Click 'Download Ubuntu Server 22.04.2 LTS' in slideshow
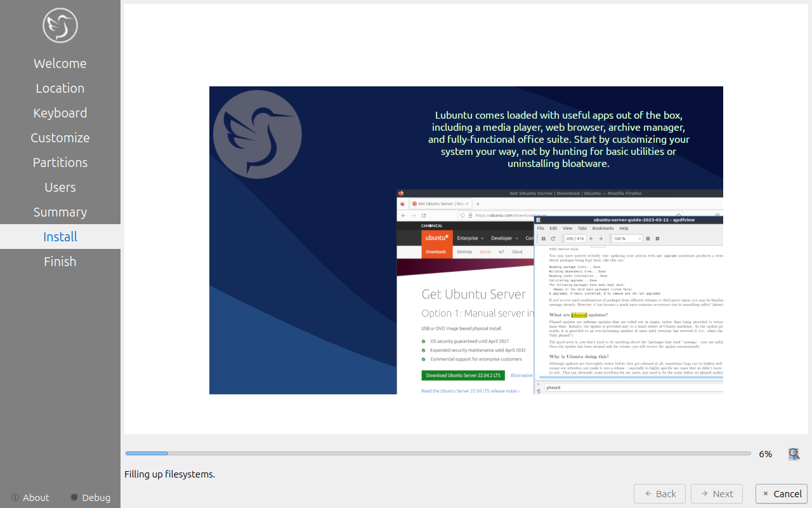 [x=463, y=375]
